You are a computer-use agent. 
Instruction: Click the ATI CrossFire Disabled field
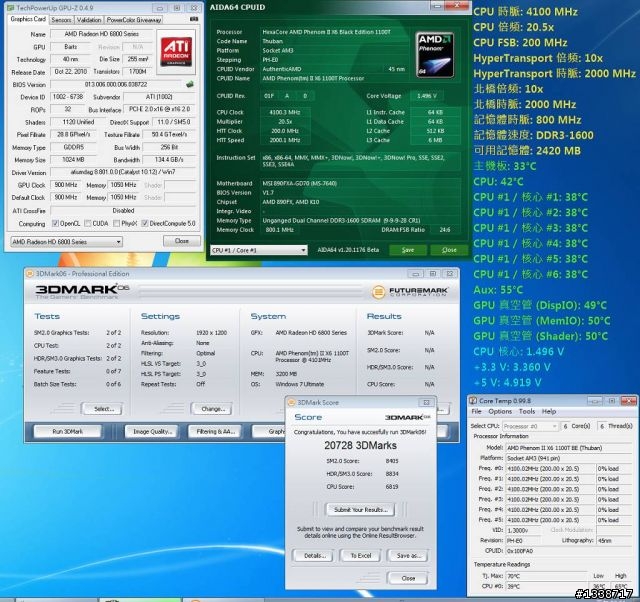click(x=123, y=211)
